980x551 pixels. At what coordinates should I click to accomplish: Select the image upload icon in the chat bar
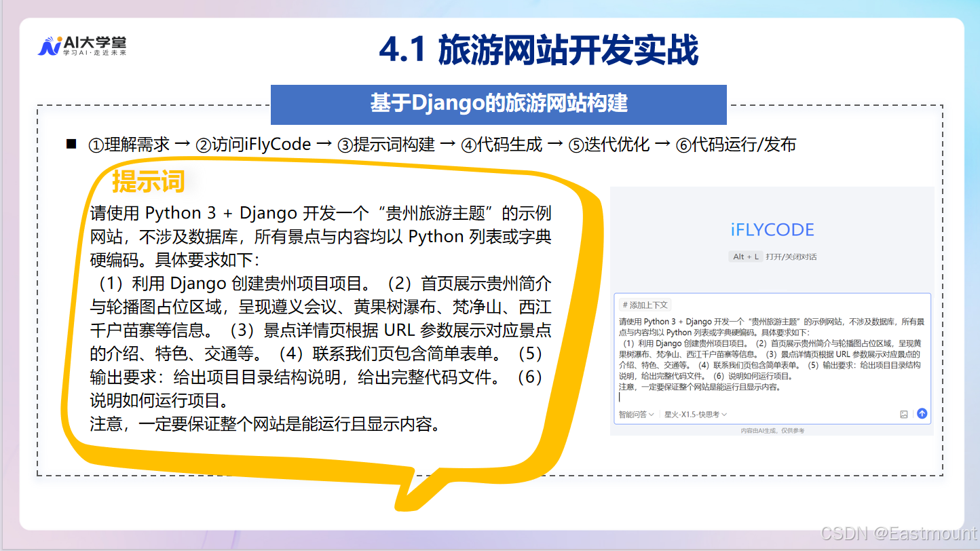[x=904, y=414]
